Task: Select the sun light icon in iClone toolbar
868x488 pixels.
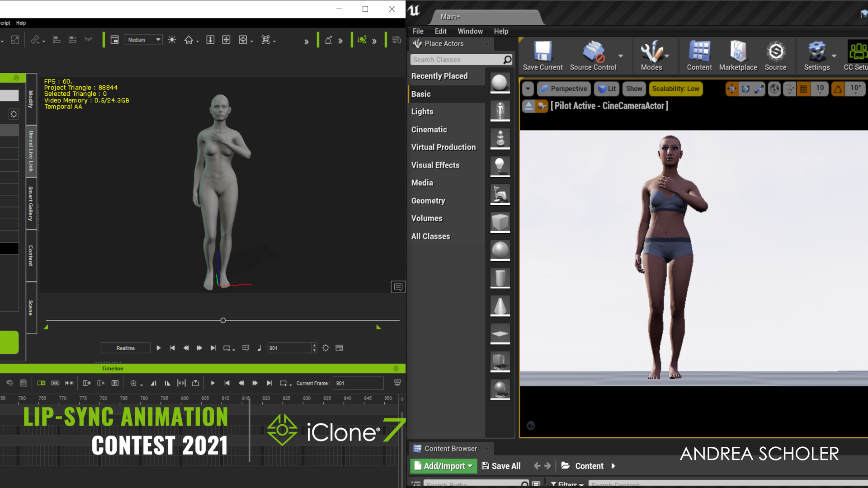Action: (172, 40)
